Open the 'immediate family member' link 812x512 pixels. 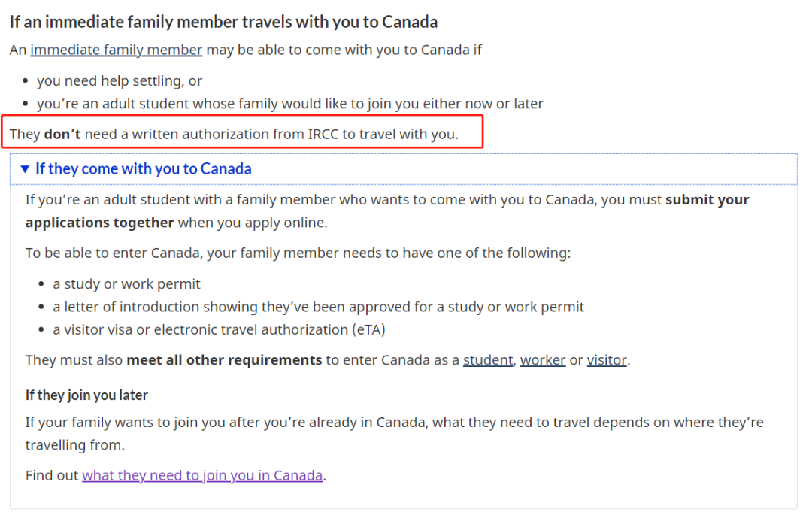(x=116, y=50)
